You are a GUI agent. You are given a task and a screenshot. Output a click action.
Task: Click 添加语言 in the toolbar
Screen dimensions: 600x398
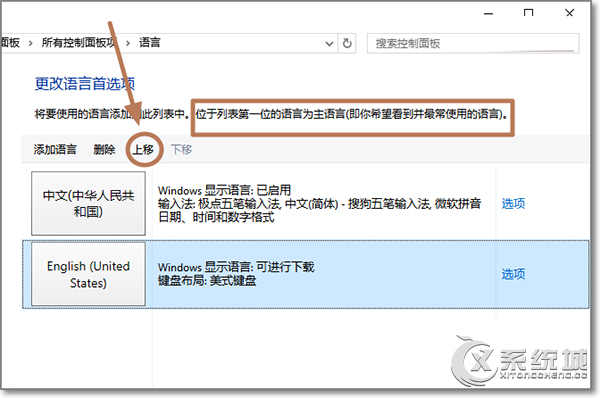point(55,149)
